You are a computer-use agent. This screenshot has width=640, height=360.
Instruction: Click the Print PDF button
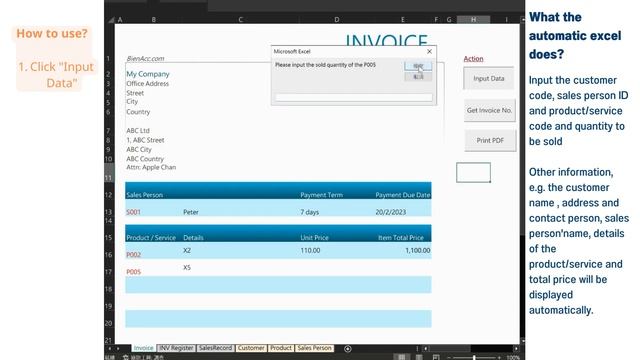point(490,140)
